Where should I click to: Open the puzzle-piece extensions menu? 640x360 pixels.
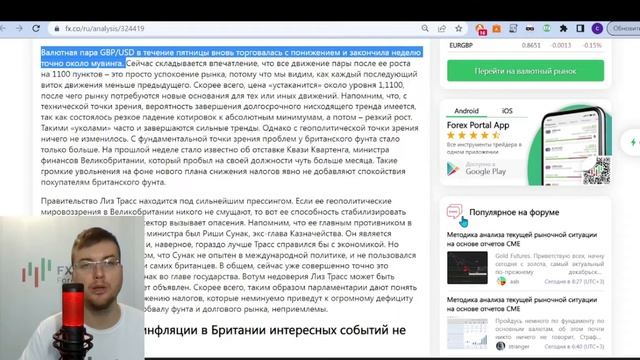click(563, 28)
